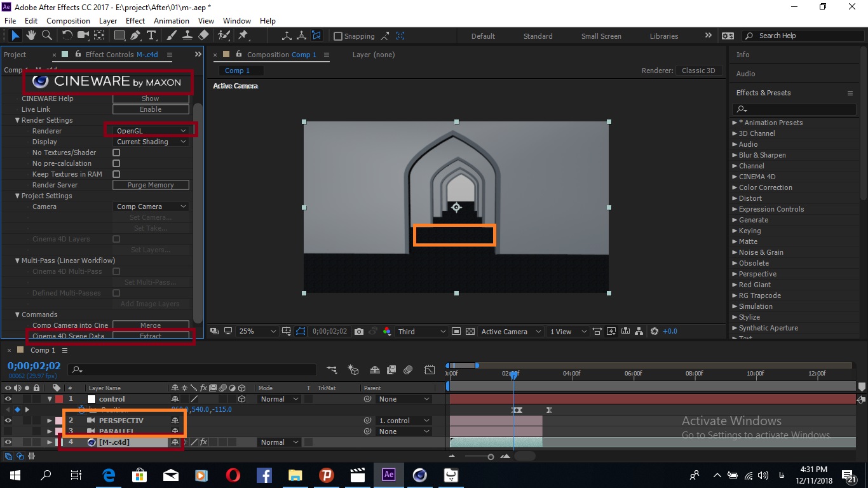Select the Puppet Pin tool

coord(243,36)
